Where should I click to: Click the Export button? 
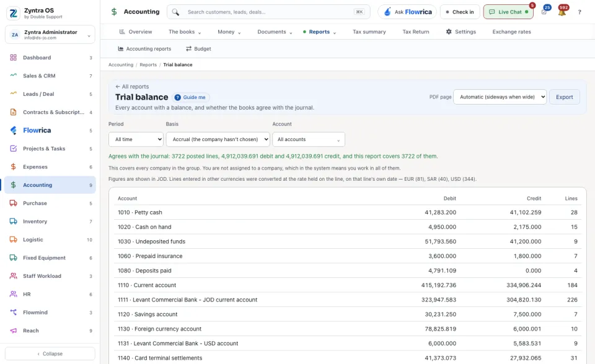(564, 97)
